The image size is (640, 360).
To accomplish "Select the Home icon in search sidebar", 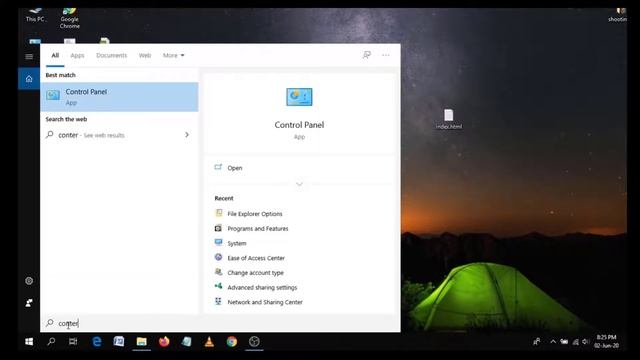I will (x=29, y=78).
